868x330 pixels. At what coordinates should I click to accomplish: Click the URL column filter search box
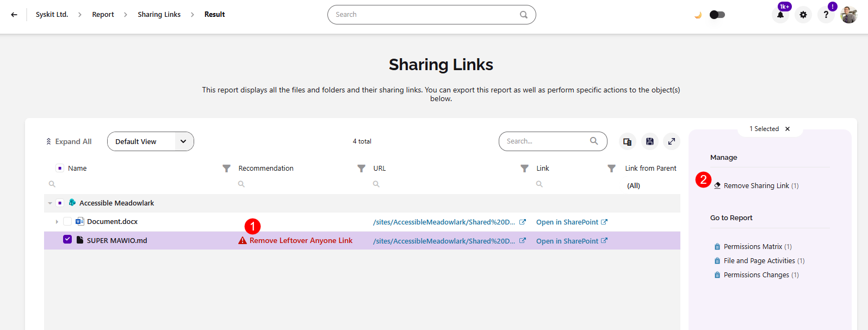click(450, 184)
